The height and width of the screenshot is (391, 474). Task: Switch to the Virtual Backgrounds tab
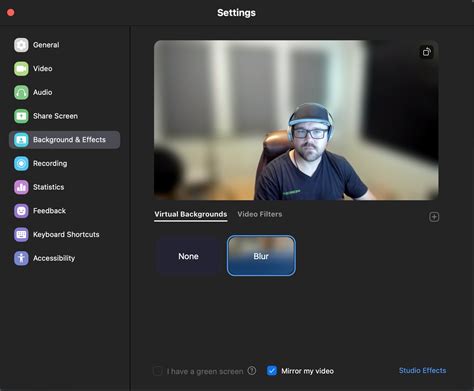pyautogui.click(x=191, y=214)
